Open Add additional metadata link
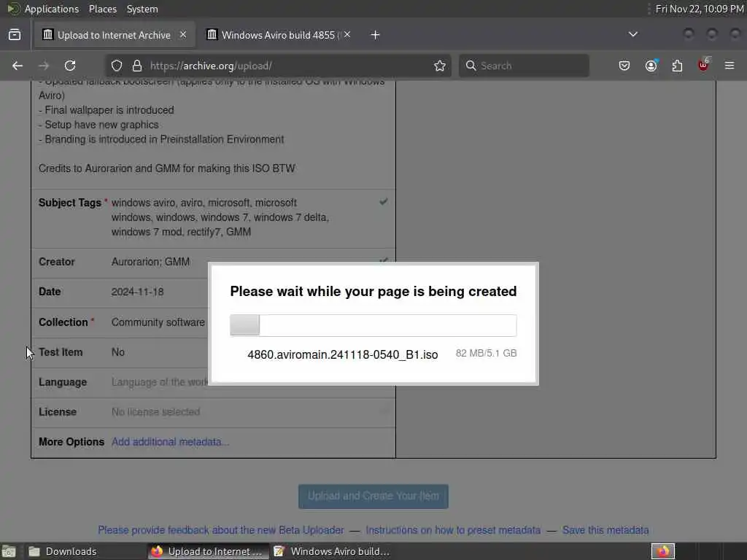The width and height of the screenshot is (747, 560). click(170, 442)
